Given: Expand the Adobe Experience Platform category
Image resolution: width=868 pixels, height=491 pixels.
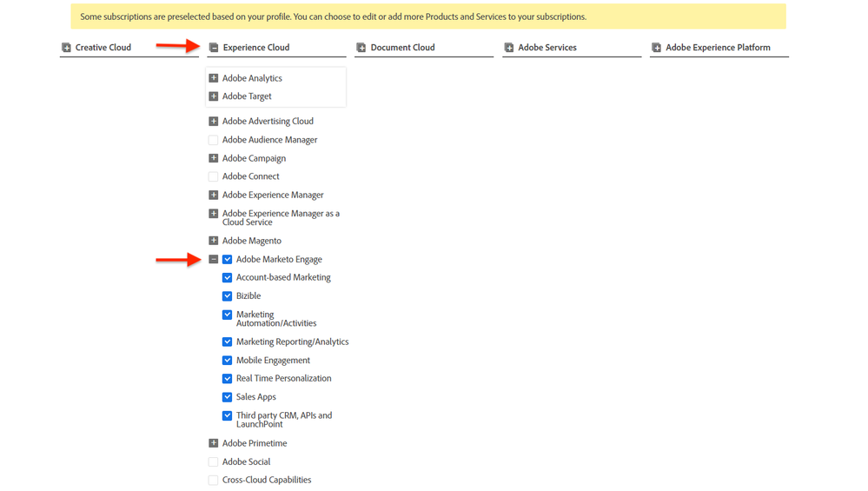Looking at the screenshot, I should click(x=657, y=48).
